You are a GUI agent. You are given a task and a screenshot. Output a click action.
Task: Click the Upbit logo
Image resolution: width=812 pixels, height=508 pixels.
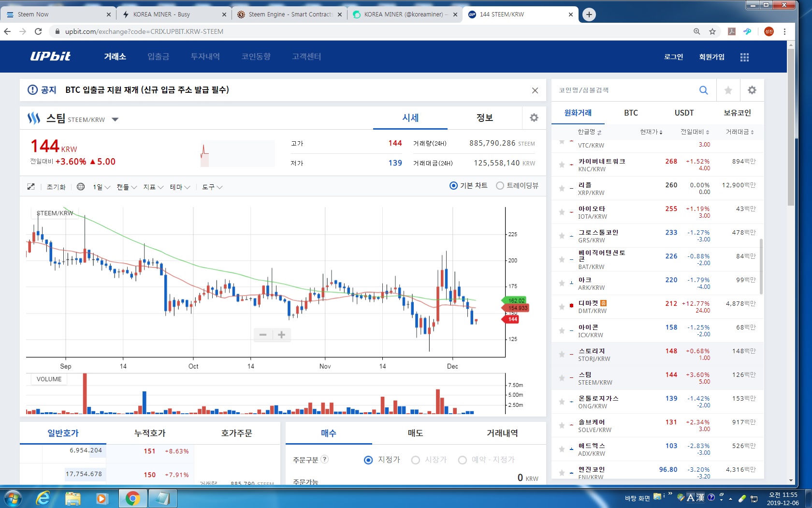(50, 56)
